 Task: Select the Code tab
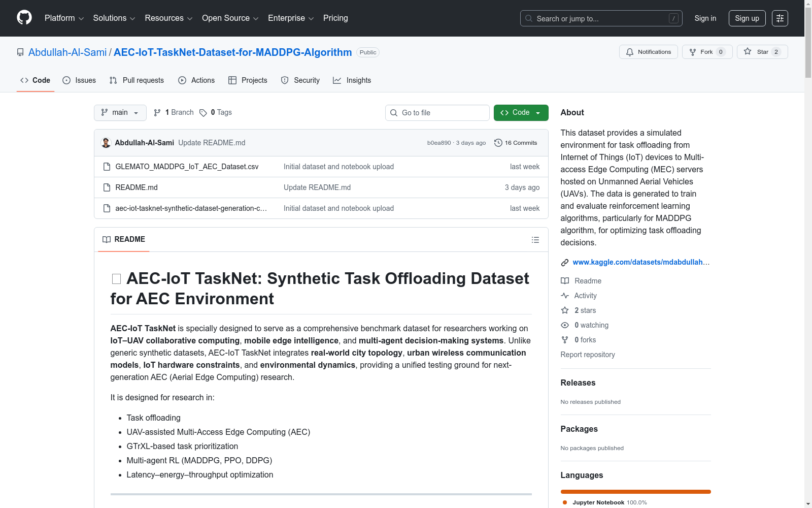(36, 80)
